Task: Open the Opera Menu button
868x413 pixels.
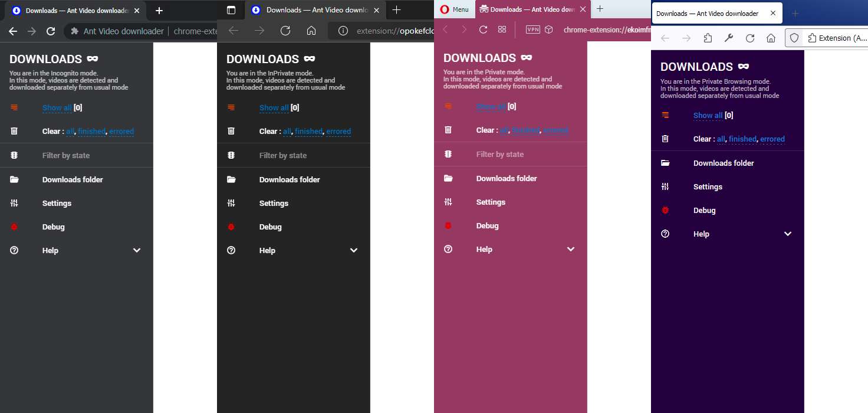Action: pos(454,9)
